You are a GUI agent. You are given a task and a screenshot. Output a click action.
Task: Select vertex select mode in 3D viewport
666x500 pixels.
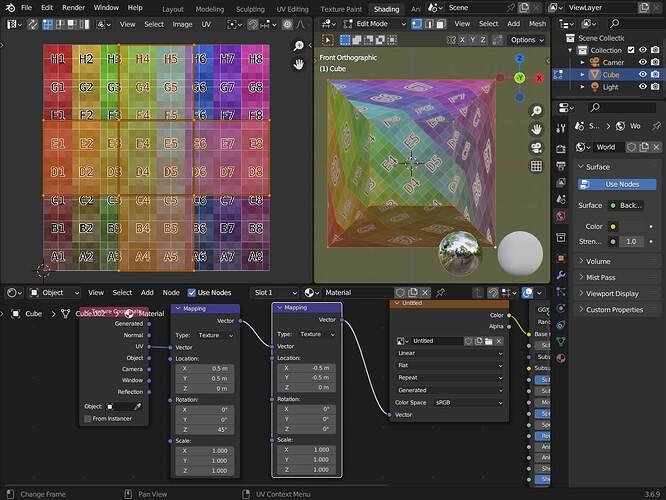coord(417,24)
